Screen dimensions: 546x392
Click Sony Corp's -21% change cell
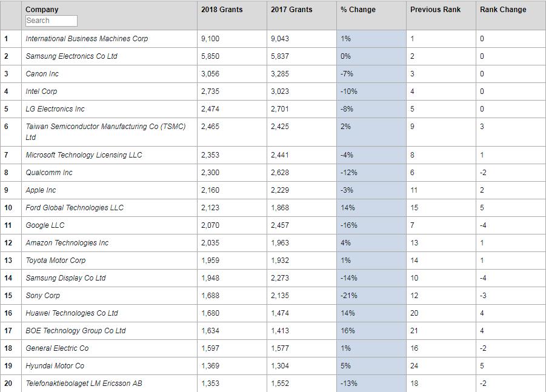349,296
